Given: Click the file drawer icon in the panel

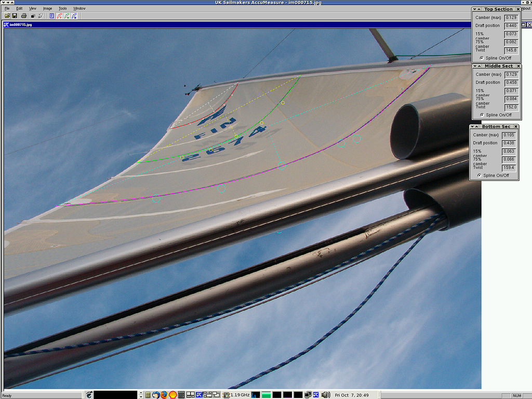Looking at the screenshot, I should point(148,395).
